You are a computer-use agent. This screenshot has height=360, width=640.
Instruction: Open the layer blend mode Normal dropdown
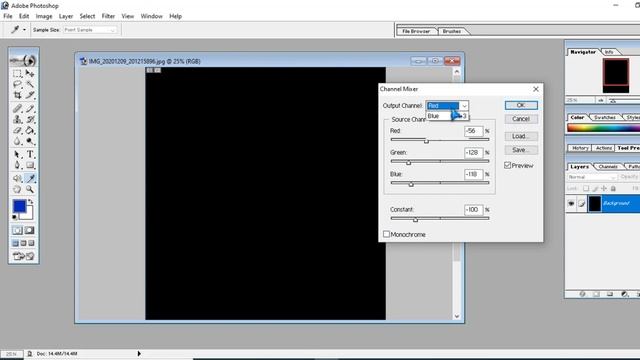tap(592, 177)
